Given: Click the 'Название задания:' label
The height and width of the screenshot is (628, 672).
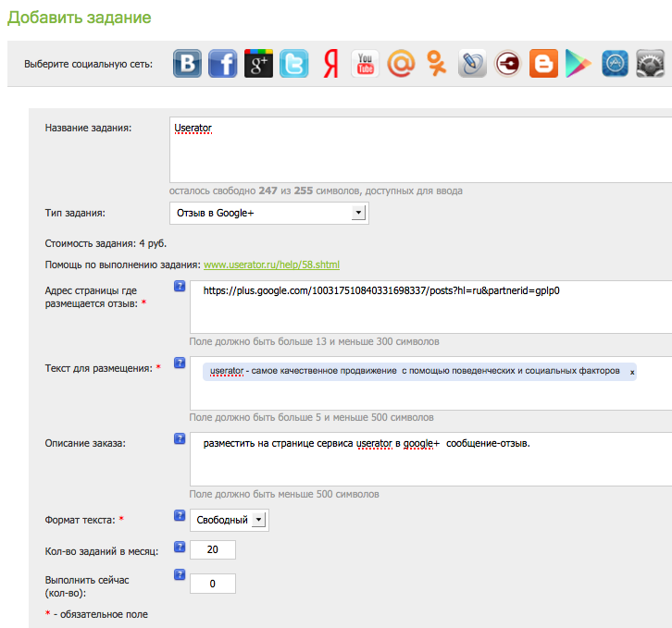Looking at the screenshot, I should (x=88, y=128).
